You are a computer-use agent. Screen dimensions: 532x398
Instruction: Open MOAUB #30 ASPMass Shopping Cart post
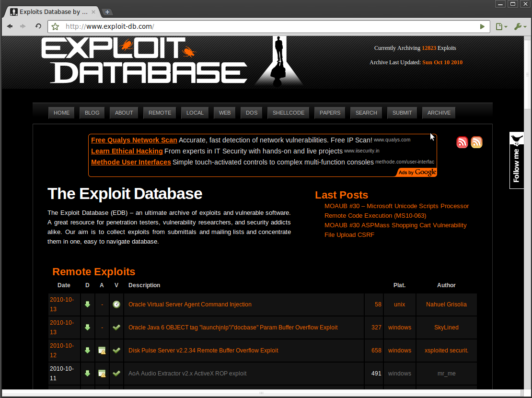395,230
